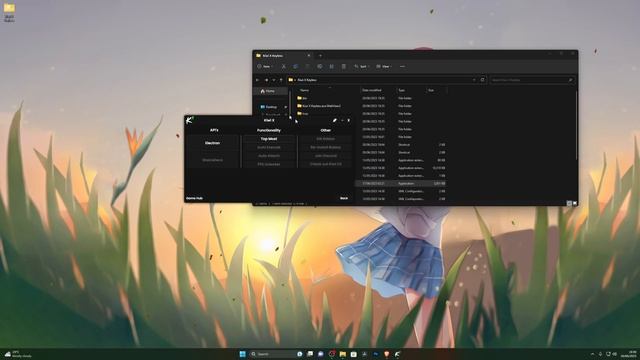Screen dimensions: 640x360
Task: Click the Explorer vertical scrollbar
Action: point(576,124)
